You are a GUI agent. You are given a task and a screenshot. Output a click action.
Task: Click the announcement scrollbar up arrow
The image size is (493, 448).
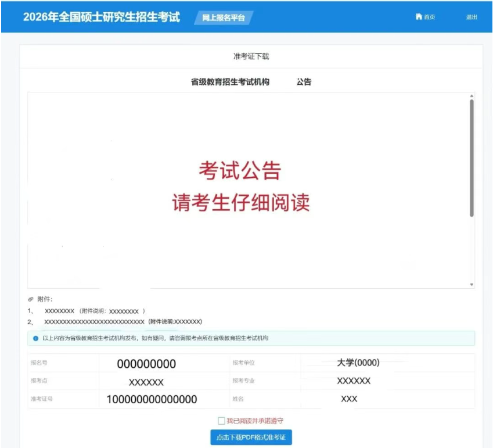[472, 96]
